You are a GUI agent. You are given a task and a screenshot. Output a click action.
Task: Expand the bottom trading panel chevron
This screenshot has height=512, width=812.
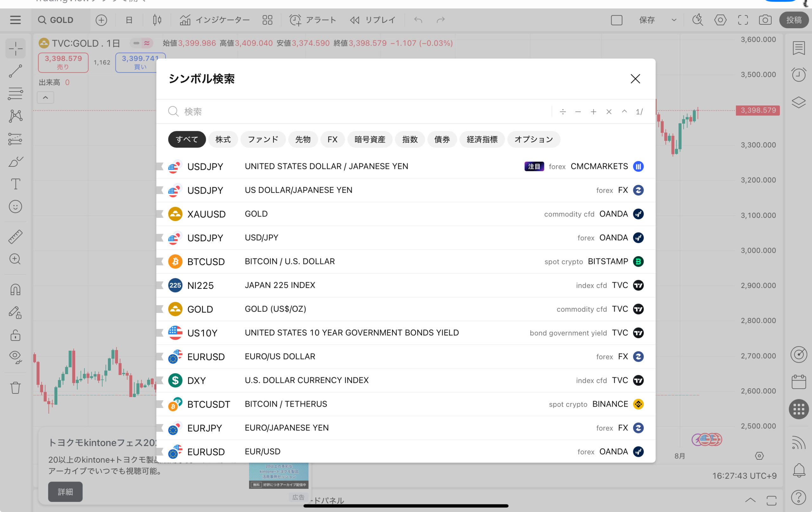pyautogui.click(x=750, y=500)
